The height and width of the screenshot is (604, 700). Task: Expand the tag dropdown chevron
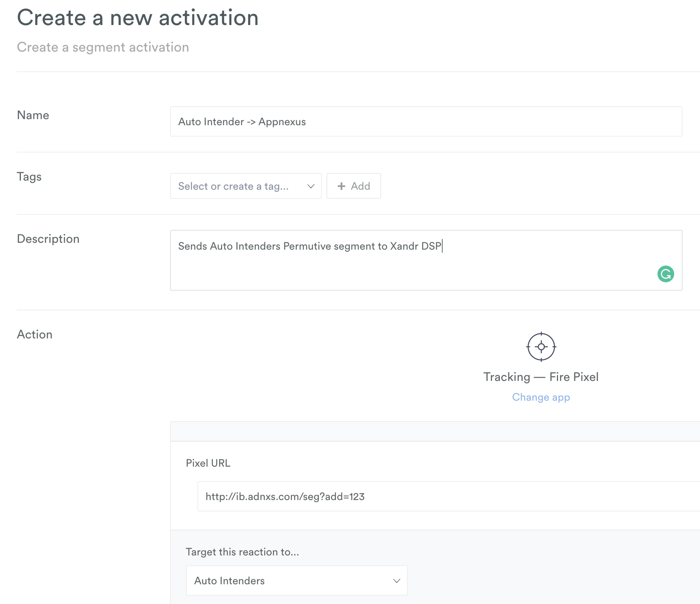point(311,186)
